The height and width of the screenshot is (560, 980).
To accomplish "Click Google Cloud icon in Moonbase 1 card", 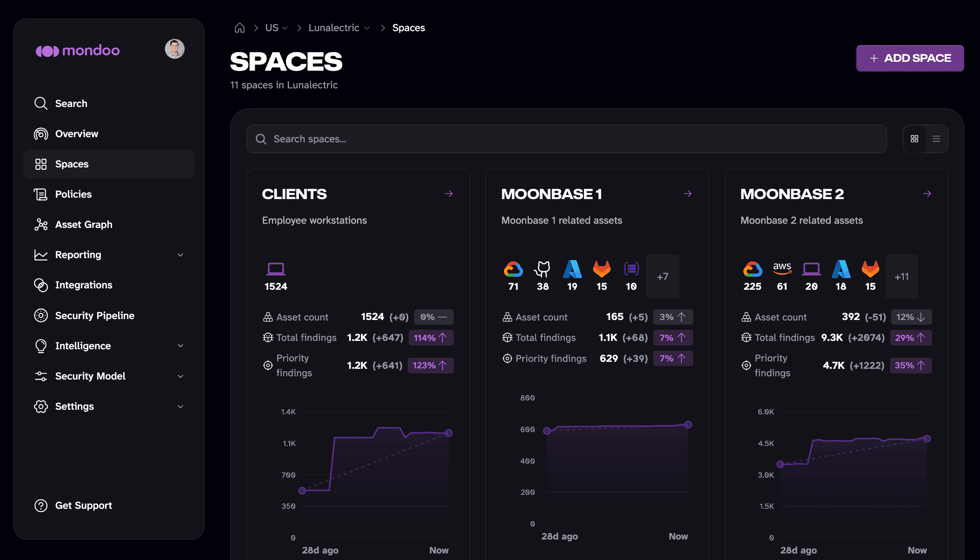I will (x=513, y=269).
